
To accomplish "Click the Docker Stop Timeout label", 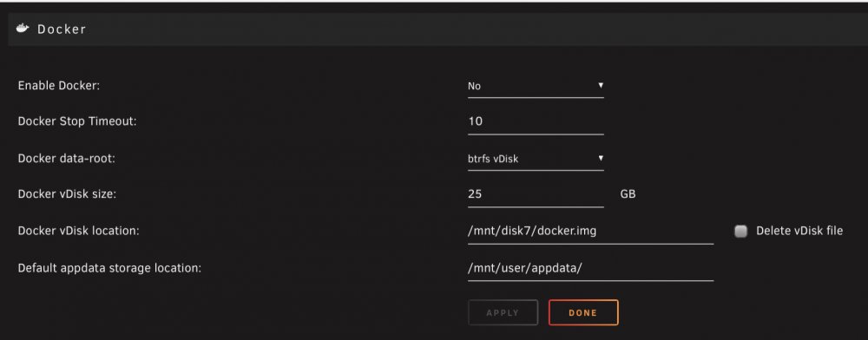I will pos(77,121).
